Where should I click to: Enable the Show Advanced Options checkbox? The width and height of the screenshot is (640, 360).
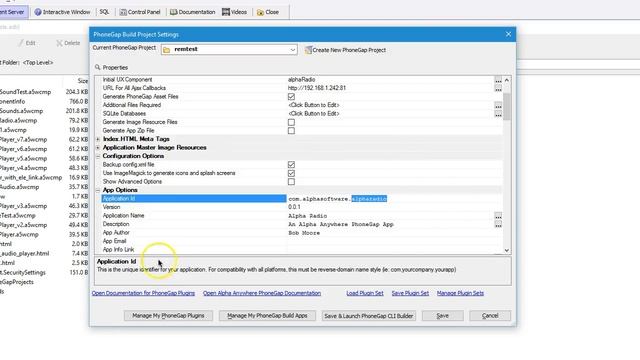[291, 182]
